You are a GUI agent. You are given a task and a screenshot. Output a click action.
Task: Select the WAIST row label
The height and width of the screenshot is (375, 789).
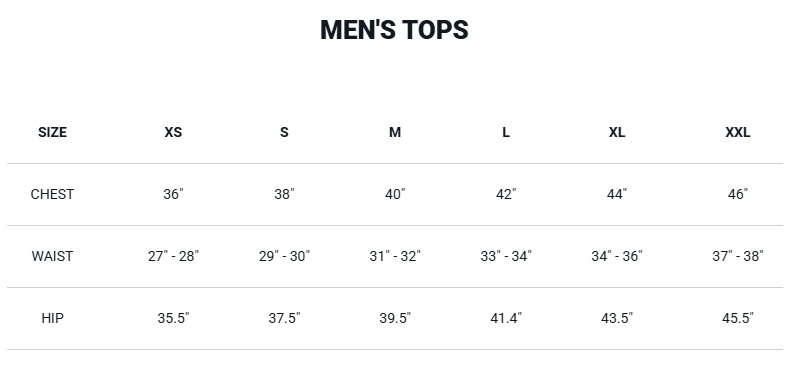pyautogui.click(x=52, y=256)
